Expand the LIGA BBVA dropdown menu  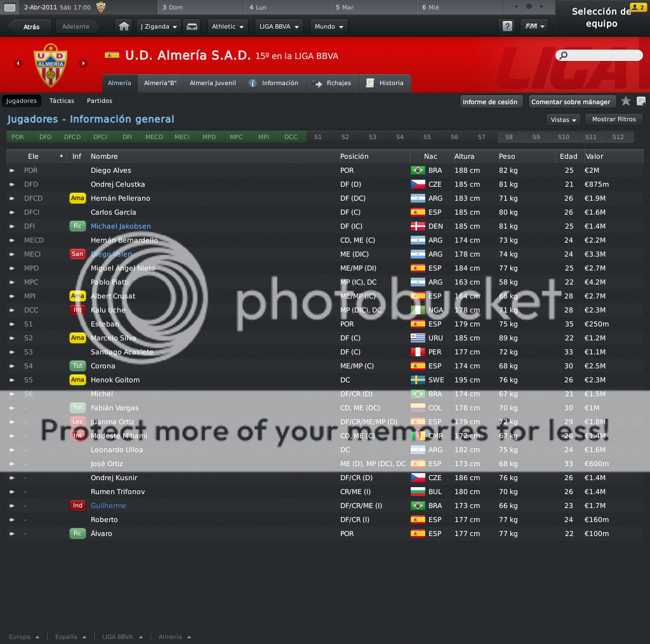pyautogui.click(x=279, y=27)
